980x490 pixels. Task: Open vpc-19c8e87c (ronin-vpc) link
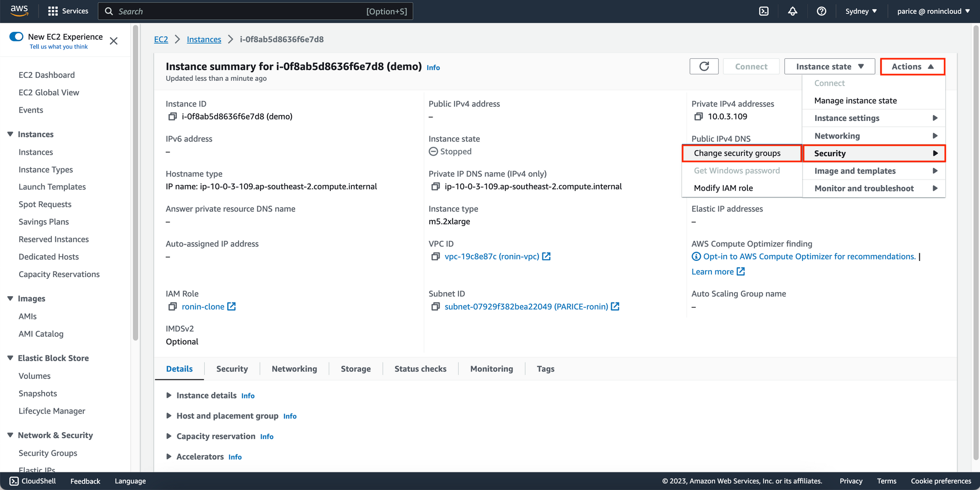492,257
